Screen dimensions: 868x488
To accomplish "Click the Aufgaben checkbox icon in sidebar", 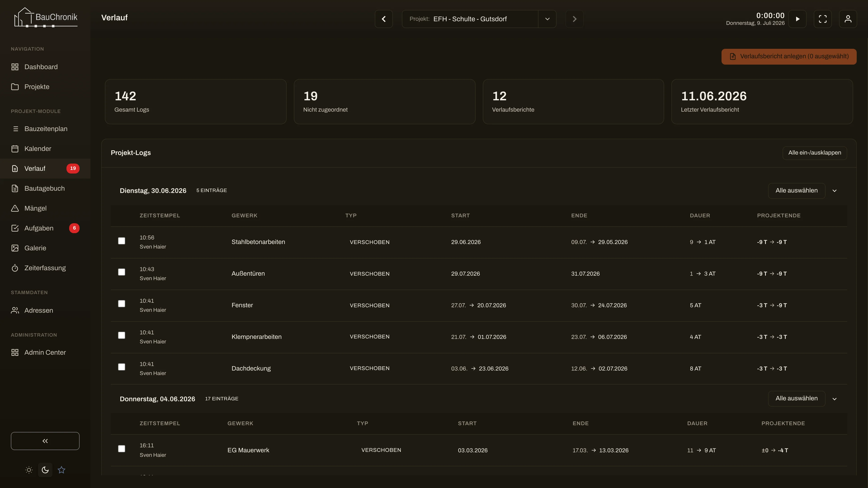I will point(15,228).
